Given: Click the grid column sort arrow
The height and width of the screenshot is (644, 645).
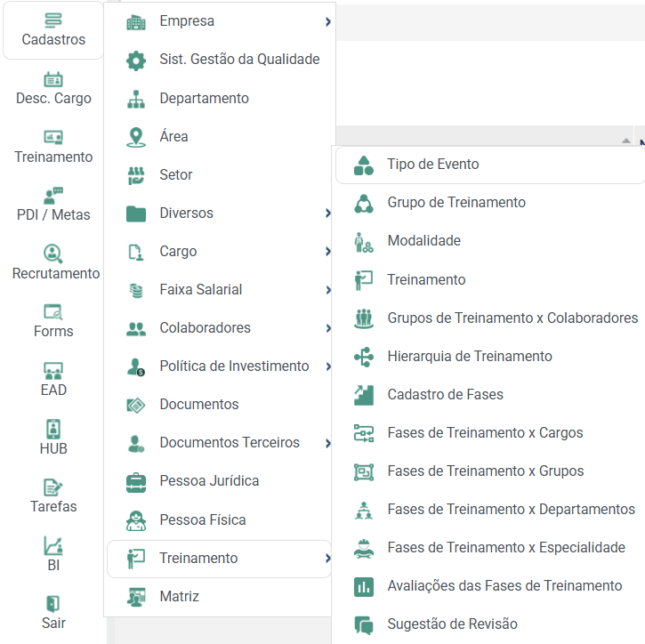Looking at the screenshot, I should click(x=626, y=141).
